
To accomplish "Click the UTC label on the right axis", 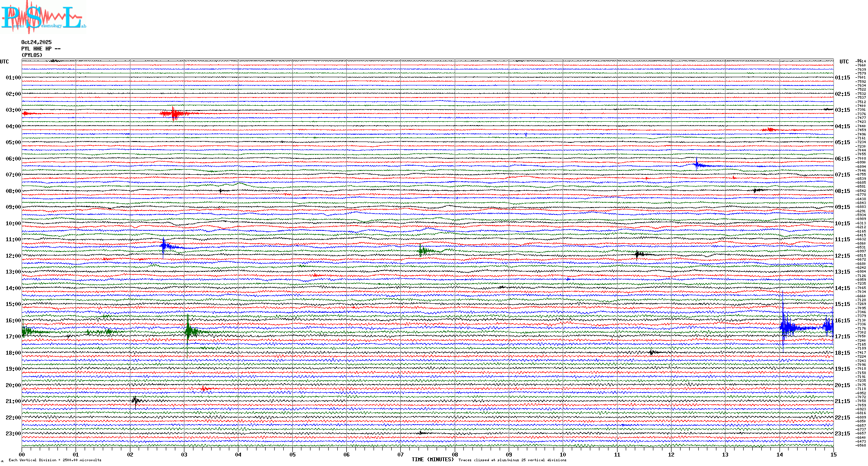I will click(x=844, y=62).
